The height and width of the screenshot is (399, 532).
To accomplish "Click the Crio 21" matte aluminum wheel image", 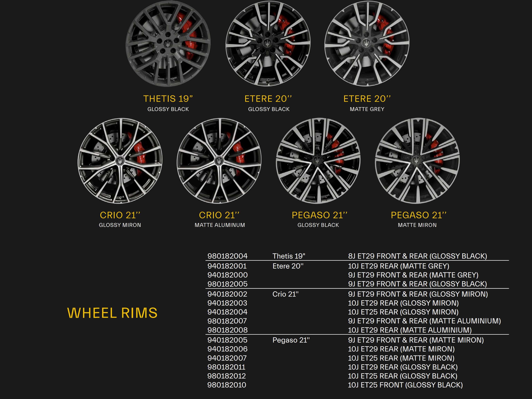I will [219, 160].
